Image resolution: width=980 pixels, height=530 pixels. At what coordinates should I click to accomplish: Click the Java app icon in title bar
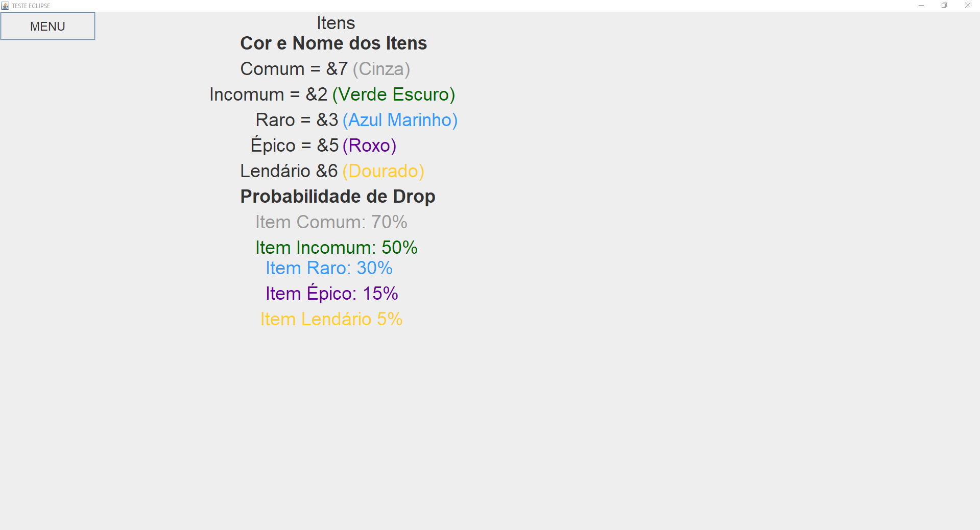pyautogui.click(x=5, y=6)
